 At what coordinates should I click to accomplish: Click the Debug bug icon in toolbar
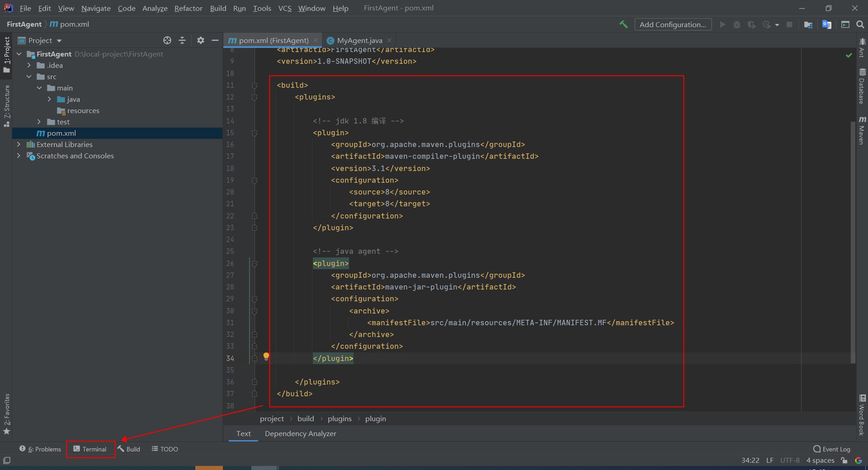coord(737,24)
